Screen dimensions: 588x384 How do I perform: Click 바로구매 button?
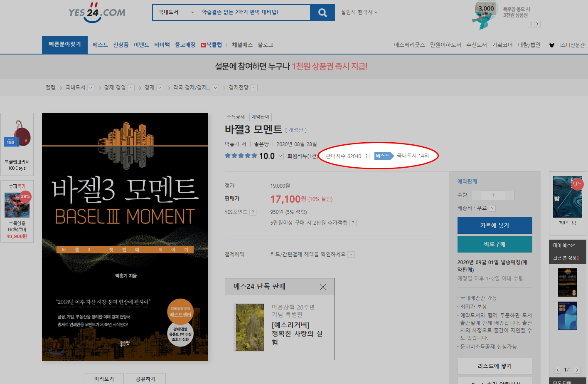495,244
